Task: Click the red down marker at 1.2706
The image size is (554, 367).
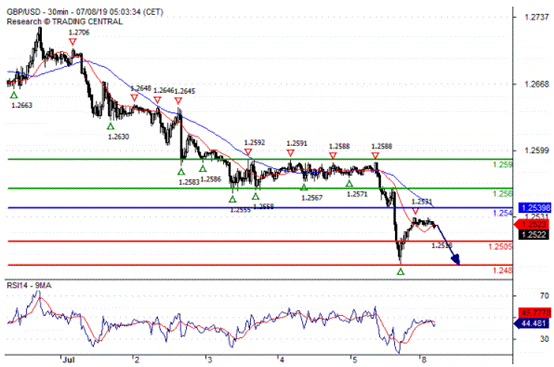Action: click(x=73, y=42)
